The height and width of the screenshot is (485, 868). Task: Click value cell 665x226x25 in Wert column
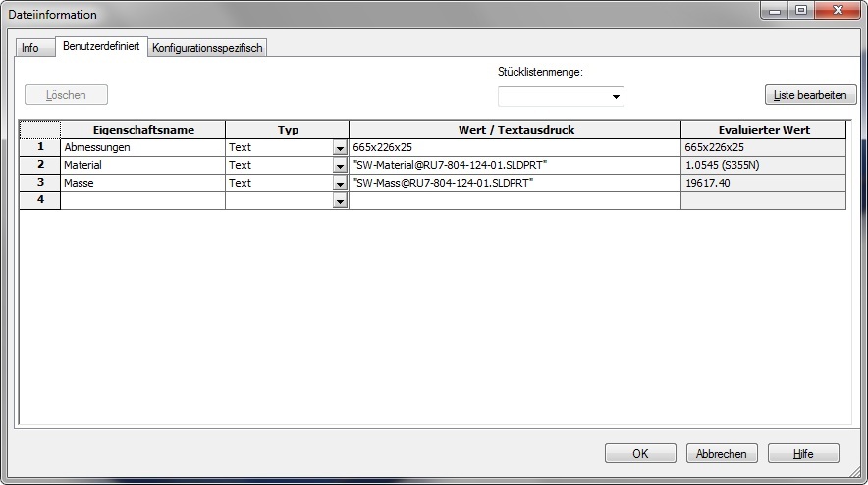click(515, 148)
